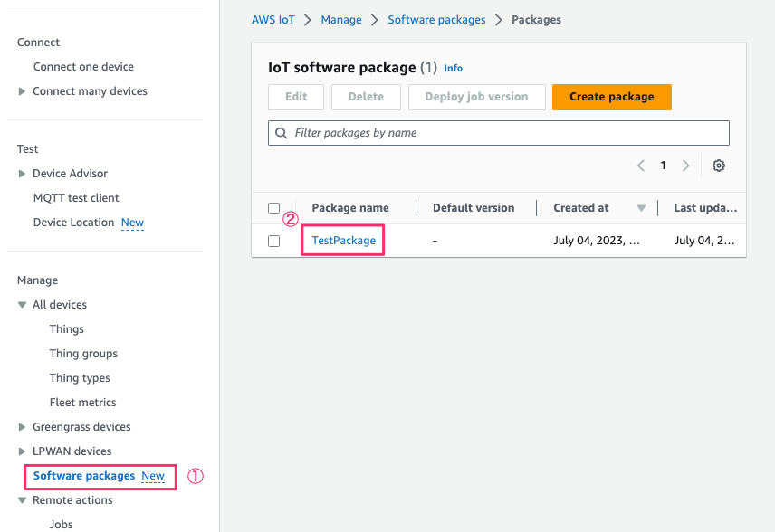Viewport: 775px width, 532px height.
Task: Expand the Device Advisor section
Action: pos(23,173)
